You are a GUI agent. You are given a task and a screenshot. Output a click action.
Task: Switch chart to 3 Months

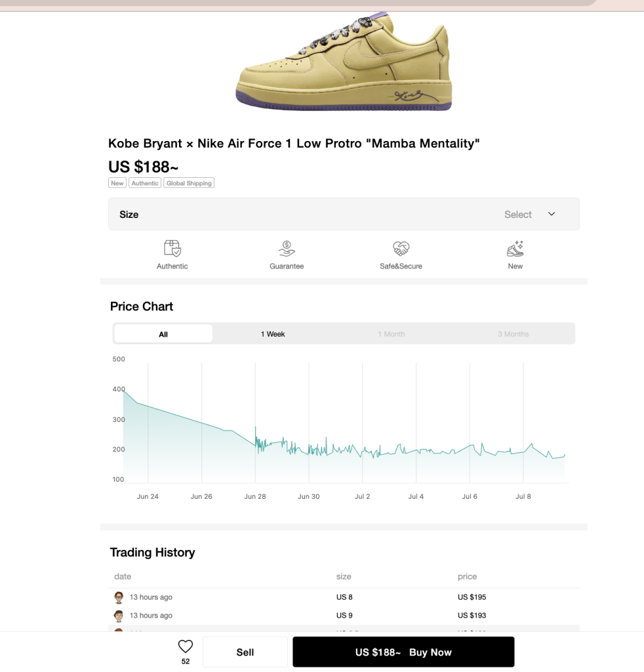point(513,334)
